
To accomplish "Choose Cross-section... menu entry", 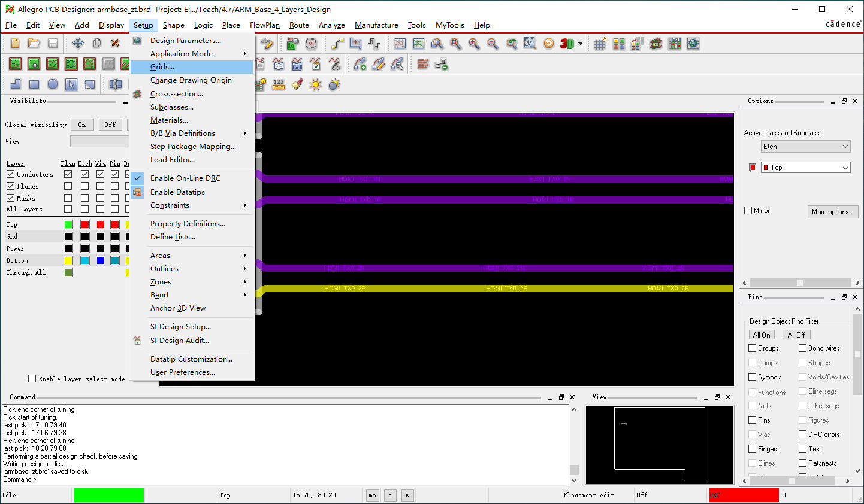I will pos(192,94).
